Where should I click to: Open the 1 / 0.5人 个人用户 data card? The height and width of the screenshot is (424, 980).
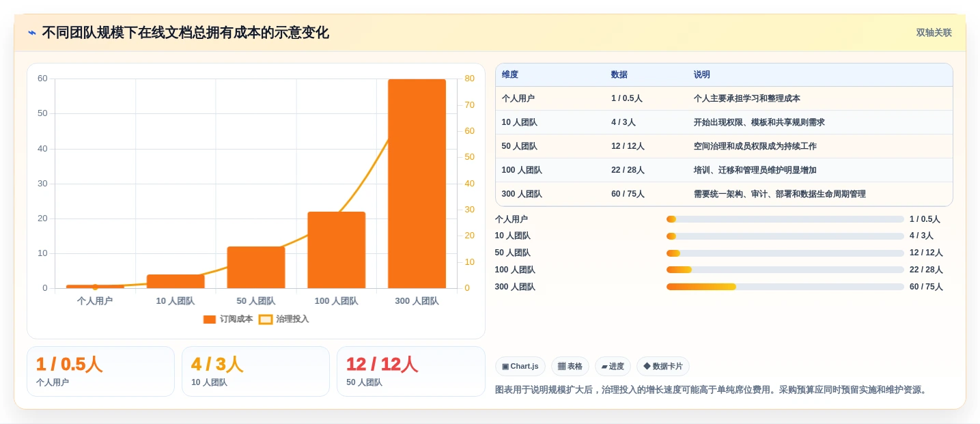tap(100, 371)
